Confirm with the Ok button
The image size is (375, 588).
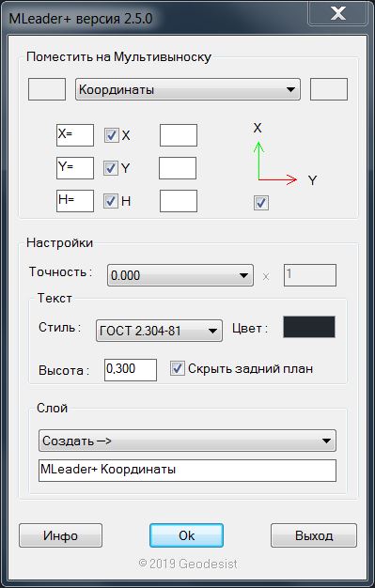coord(187,535)
